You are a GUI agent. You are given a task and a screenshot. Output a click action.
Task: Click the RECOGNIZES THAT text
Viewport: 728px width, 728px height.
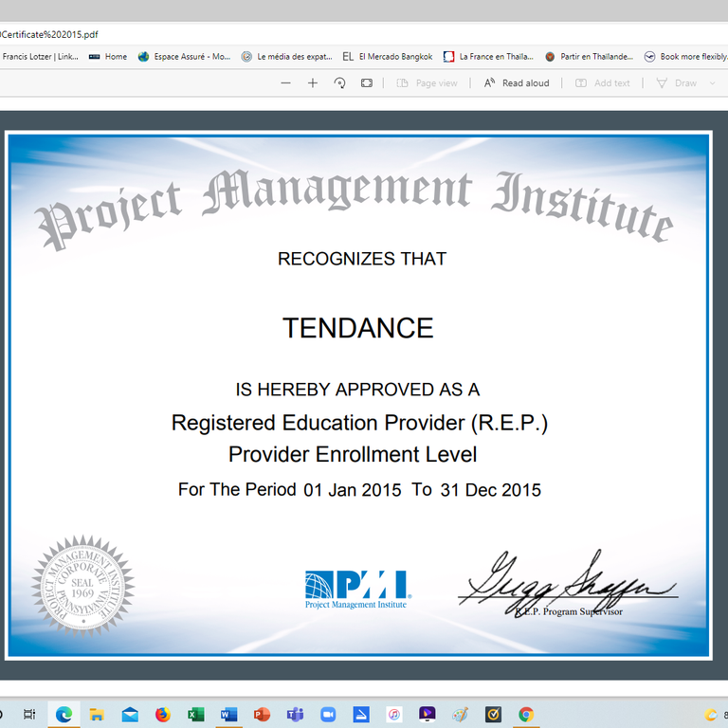point(362,259)
